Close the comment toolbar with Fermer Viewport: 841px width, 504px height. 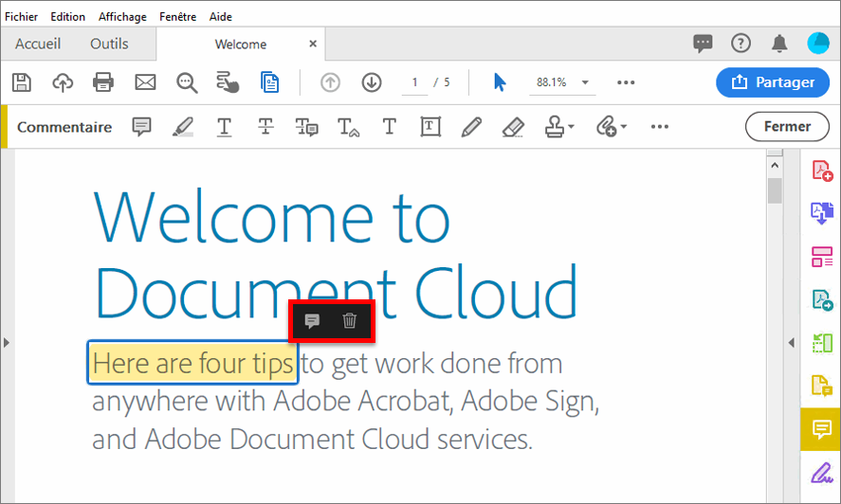pyautogui.click(x=786, y=127)
